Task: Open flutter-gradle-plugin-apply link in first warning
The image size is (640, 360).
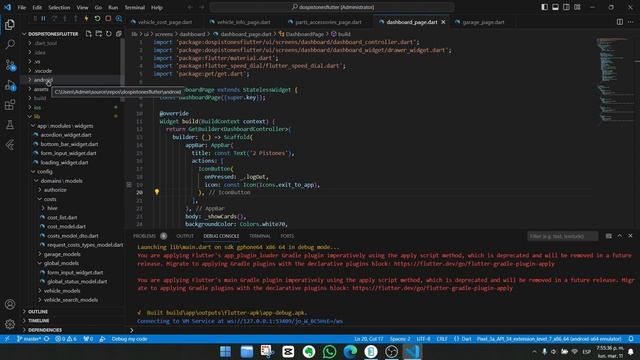Action: click(474, 264)
